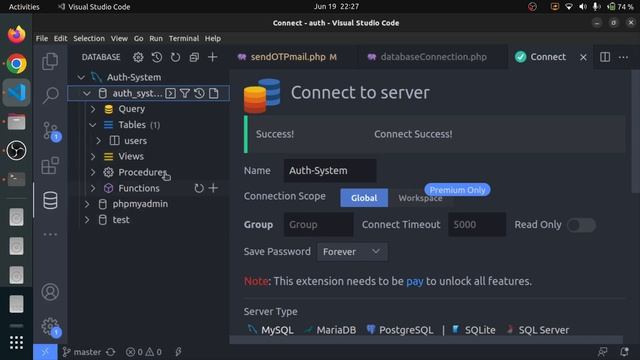Split the editor right
The height and width of the screenshot is (360, 640).
click(x=605, y=57)
